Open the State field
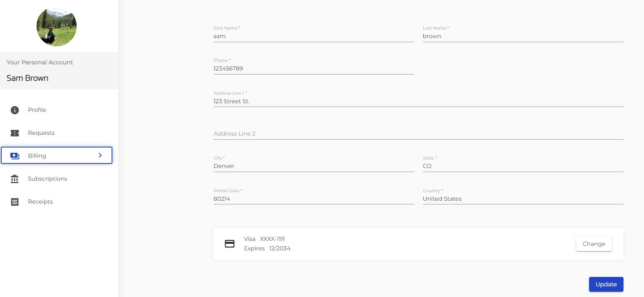Screen dimensions: 644x297 coord(523,166)
